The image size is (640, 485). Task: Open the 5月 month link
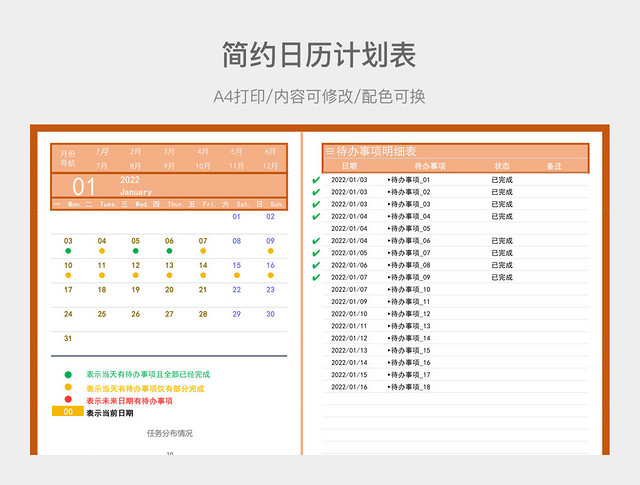[x=236, y=152]
